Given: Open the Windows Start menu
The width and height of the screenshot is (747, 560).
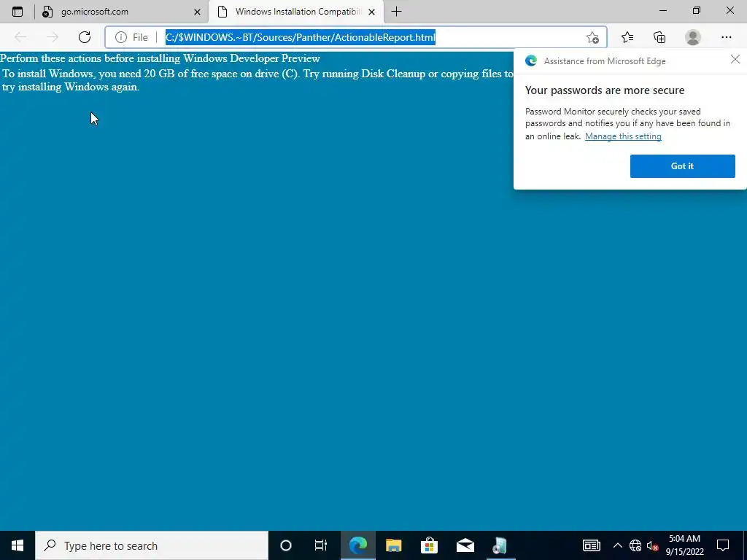Looking at the screenshot, I should [18, 545].
